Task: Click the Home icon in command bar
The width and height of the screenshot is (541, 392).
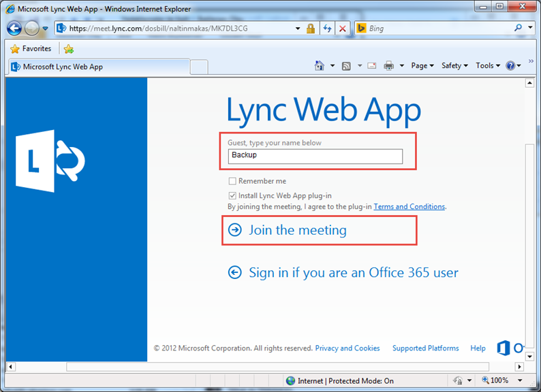Action: coord(320,65)
